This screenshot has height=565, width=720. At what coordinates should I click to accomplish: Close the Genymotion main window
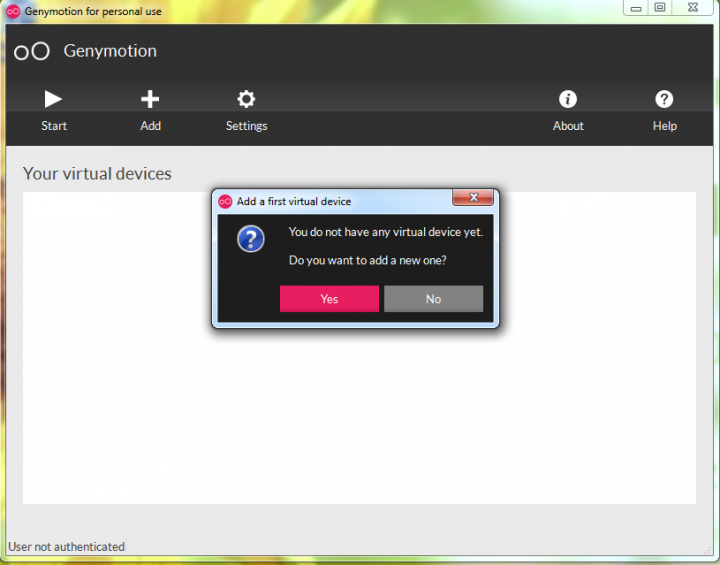[693, 8]
